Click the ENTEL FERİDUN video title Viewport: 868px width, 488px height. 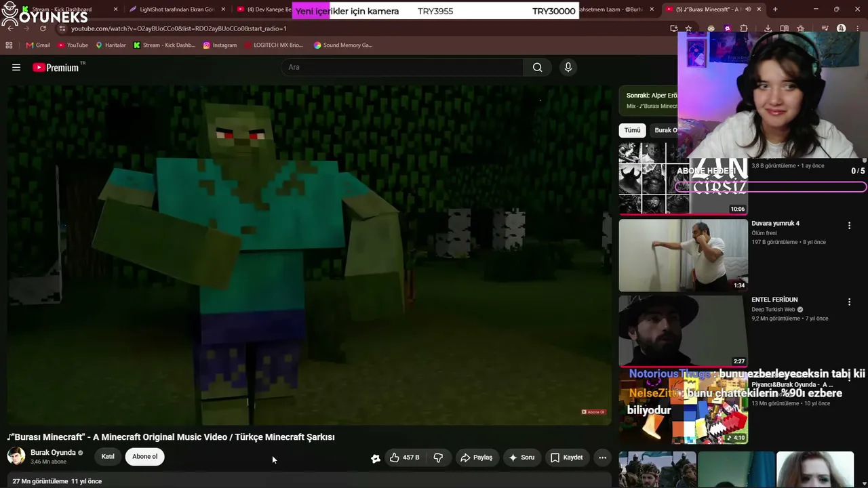pos(774,300)
